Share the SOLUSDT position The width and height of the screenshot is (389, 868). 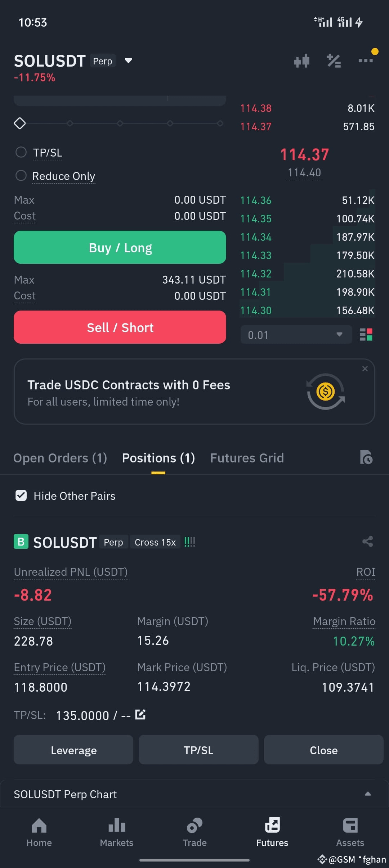(367, 542)
